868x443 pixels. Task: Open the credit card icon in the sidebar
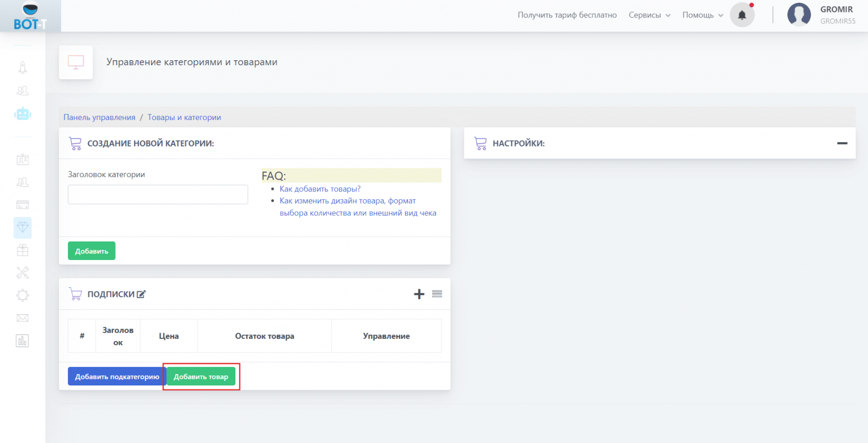(22, 205)
